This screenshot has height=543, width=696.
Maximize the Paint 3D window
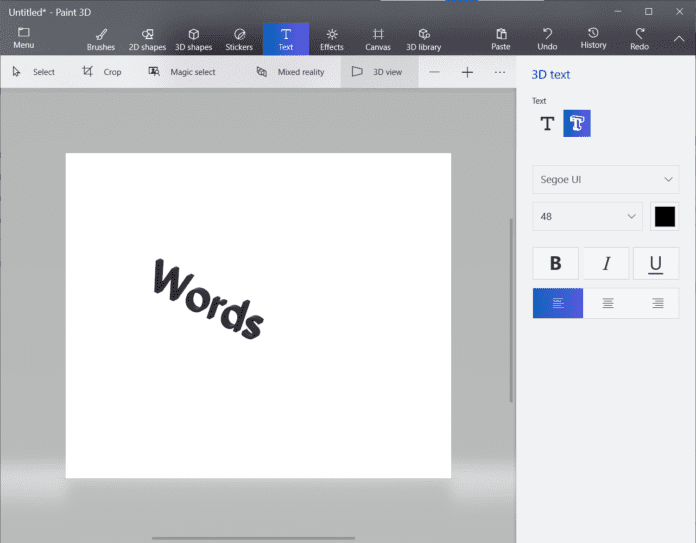[649, 12]
